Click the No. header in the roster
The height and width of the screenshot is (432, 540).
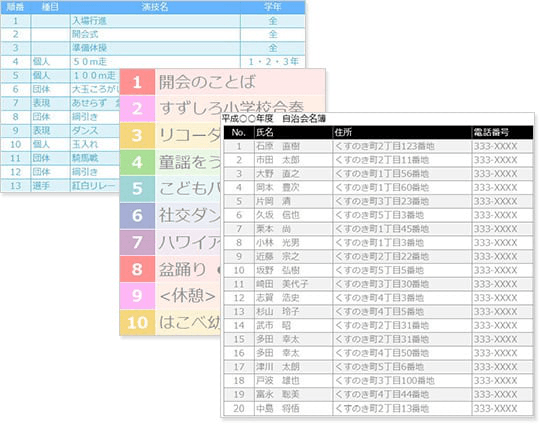coord(238,132)
